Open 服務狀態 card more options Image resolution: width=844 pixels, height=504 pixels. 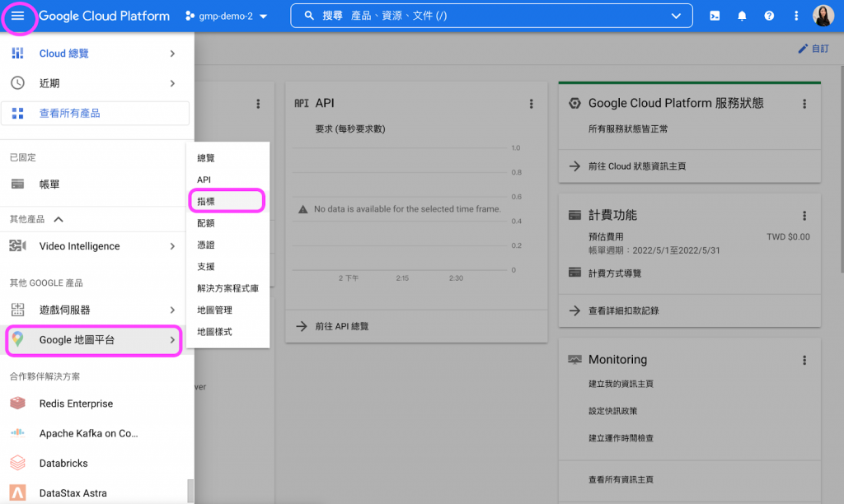coord(804,104)
